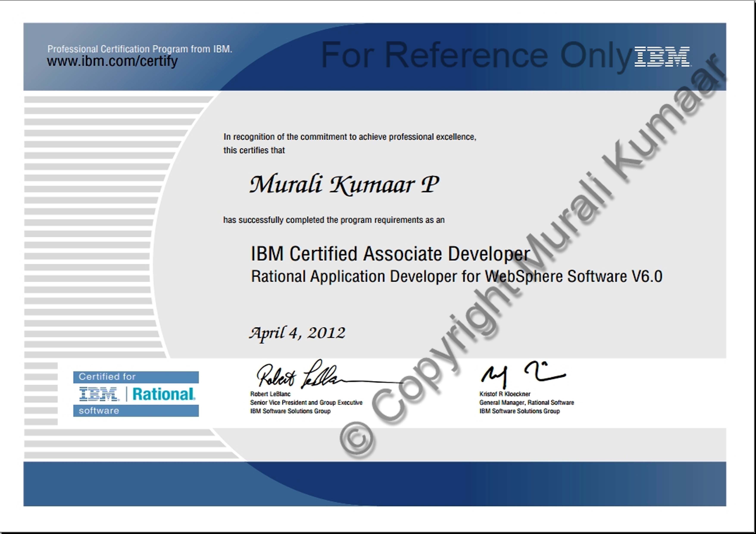
Task: Click 'Professional Certification Program from IBM' text
Action: pos(140,49)
